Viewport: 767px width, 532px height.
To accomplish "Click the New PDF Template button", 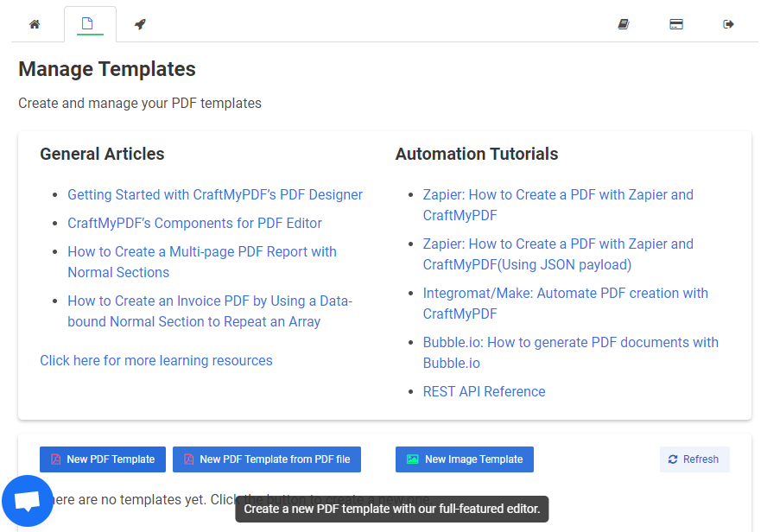I will (x=103, y=459).
